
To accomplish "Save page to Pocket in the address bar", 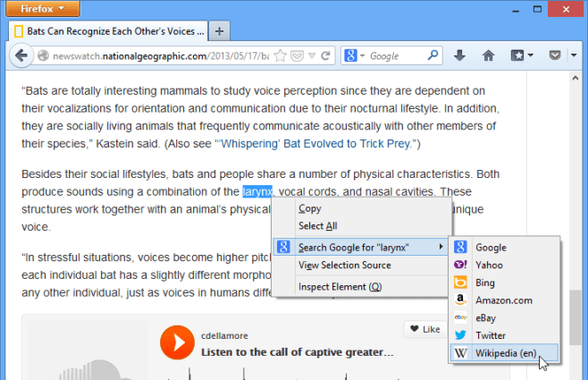I will [x=297, y=56].
